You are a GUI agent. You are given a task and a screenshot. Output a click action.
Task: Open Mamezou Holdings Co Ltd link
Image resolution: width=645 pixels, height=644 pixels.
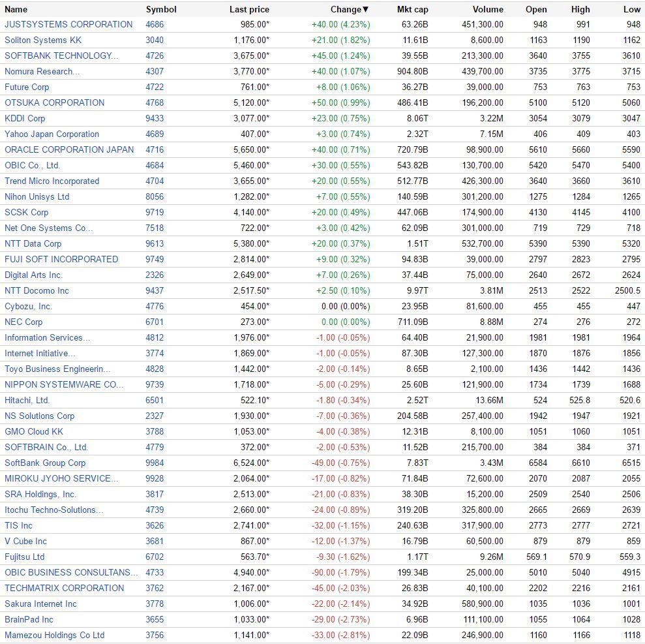click(55, 634)
